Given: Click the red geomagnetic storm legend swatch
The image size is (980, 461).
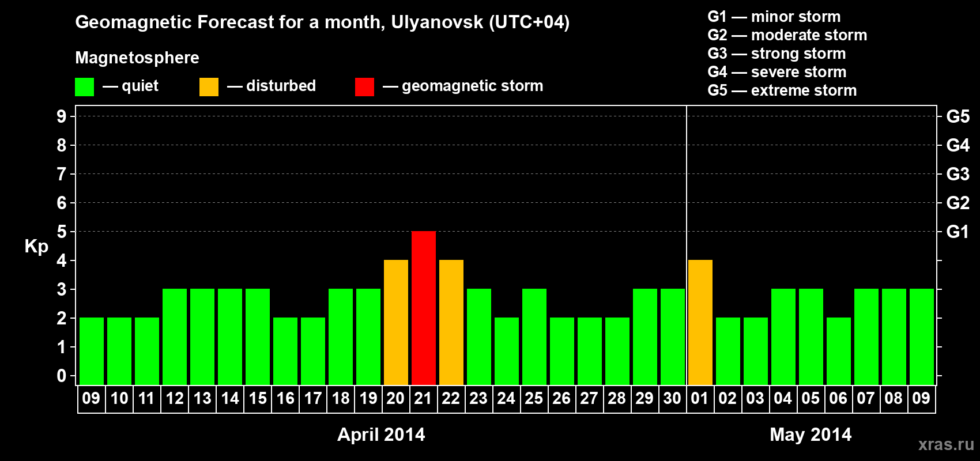Looking at the screenshot, I should coord(364,87).
